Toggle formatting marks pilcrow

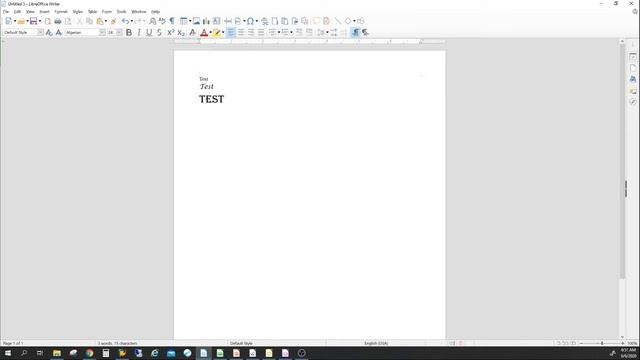pyautogui.click(x=172, y=21)
